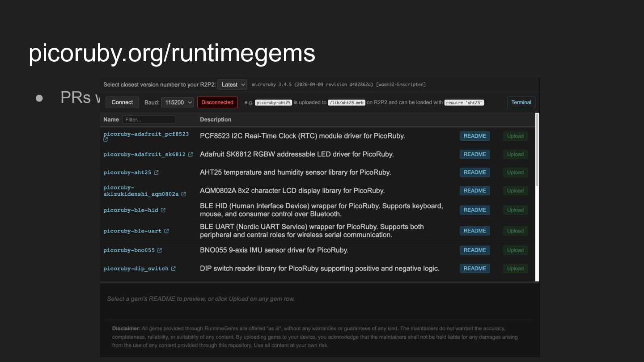Upload the picoruby-adafruit_sk6812 gem

click(x=515, y=154)
